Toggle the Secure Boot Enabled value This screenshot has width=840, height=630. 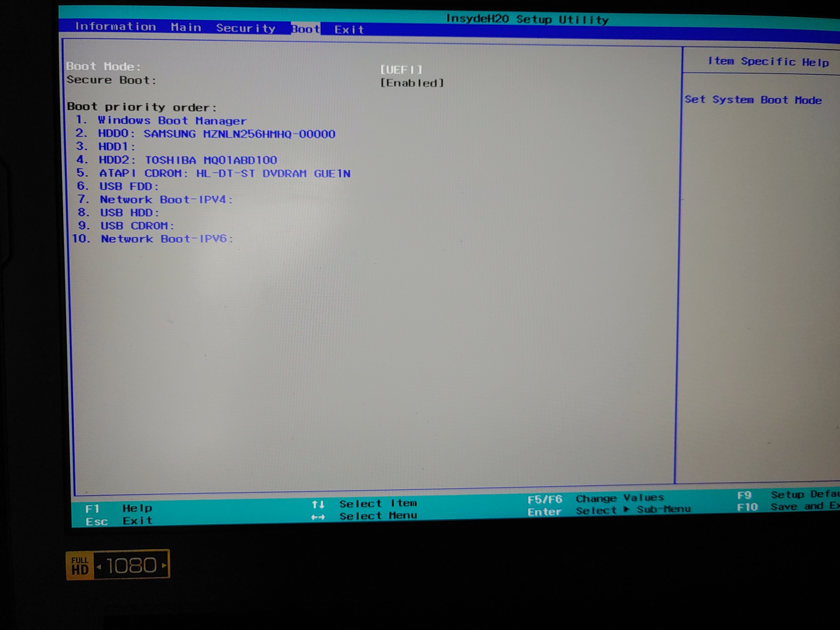point(412,83)
